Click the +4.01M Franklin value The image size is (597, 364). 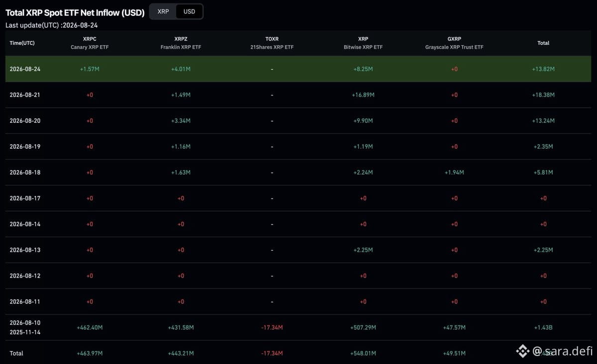181,69
